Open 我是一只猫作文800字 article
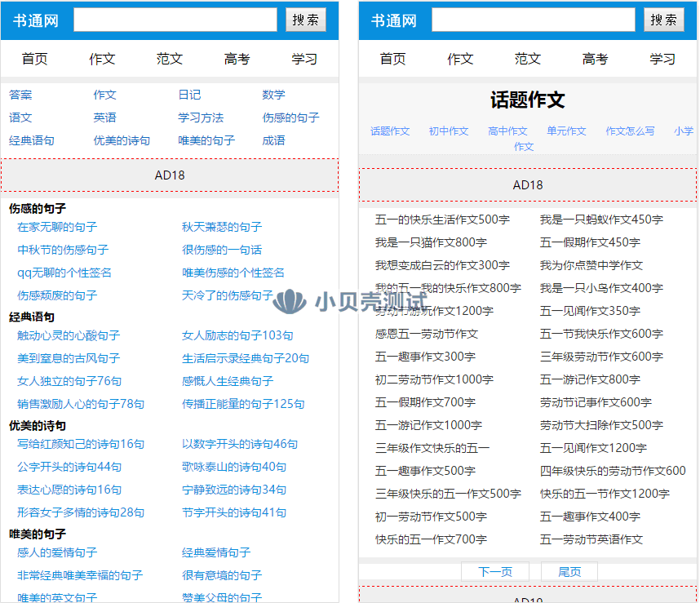Viewport: 700px width, 603px height. pyautogui.click(x=431, y=242)
